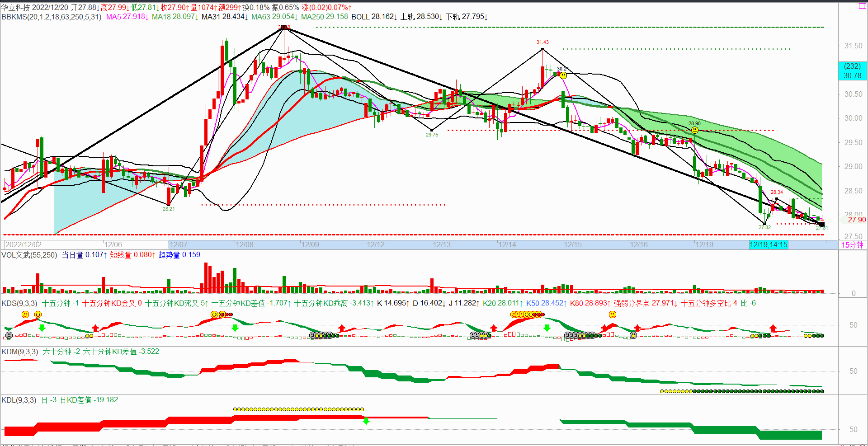This screenshot has width=868, height=446.
Task: Click the 12/13 date on time axis
Action: click(441, 244)
